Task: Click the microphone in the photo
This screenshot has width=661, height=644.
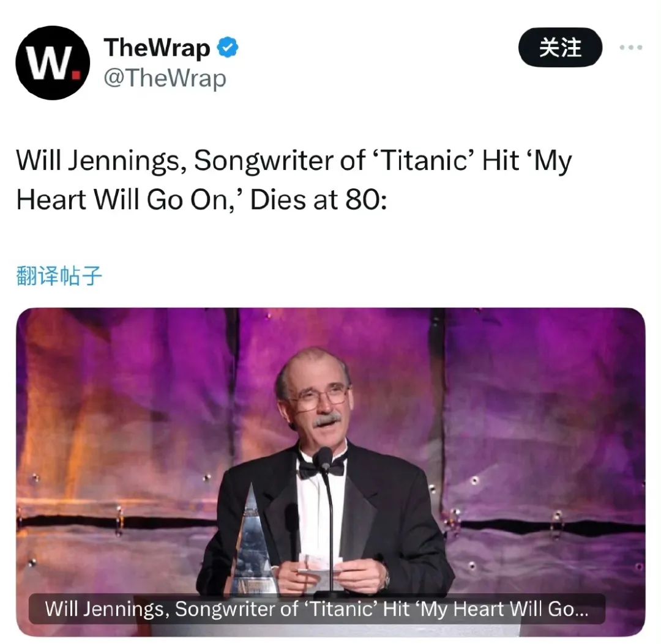Action: [324, 458]
